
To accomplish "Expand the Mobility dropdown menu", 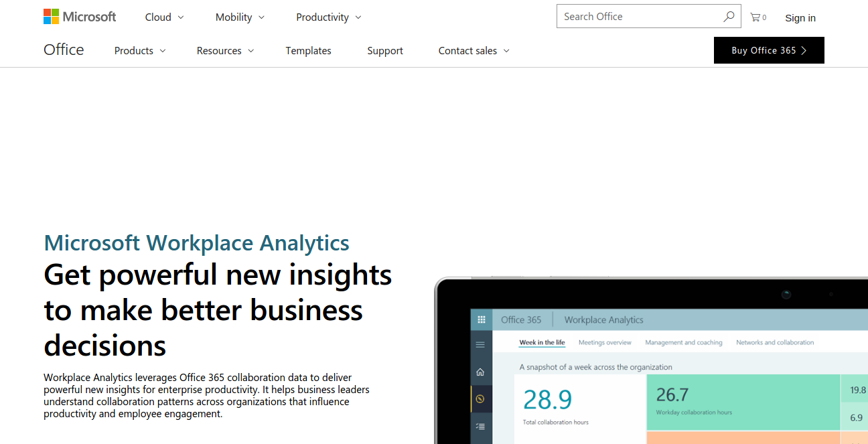I will (240, 17).
